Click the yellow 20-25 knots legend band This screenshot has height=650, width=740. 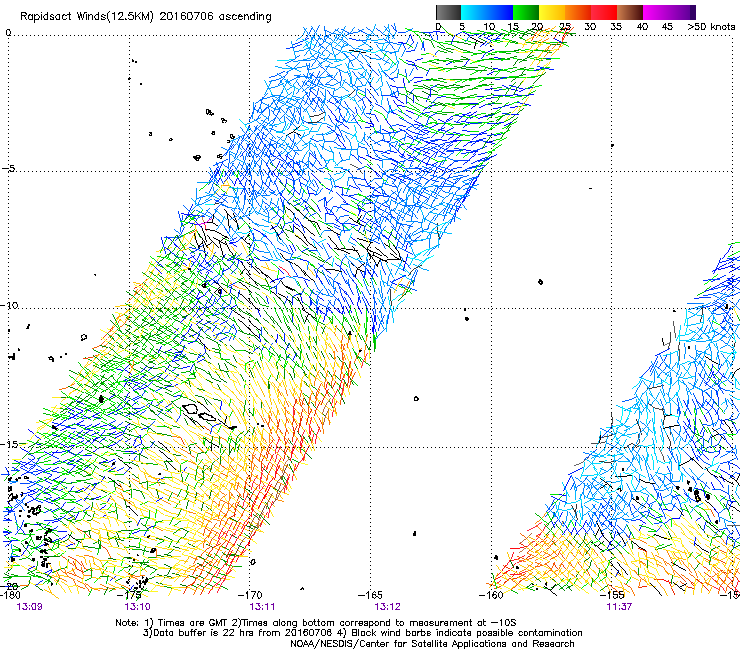click(552, 12)
